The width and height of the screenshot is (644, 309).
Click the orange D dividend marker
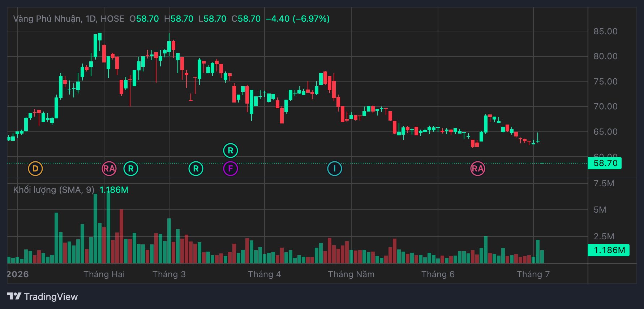35,169
